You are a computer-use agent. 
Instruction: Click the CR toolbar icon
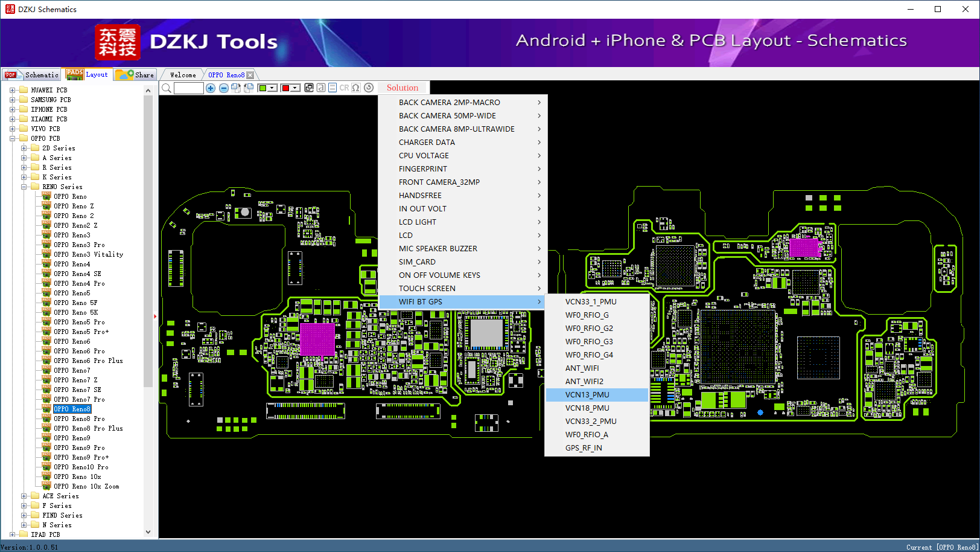pyautogui.click(x=344, y=88)
